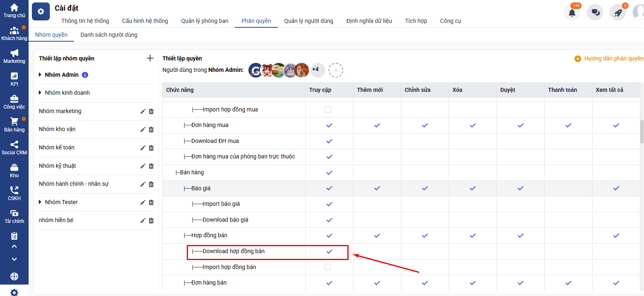Open Danh sách người dùng tab
This screenshot has width=644, height=296.
(x=109, y=35)
